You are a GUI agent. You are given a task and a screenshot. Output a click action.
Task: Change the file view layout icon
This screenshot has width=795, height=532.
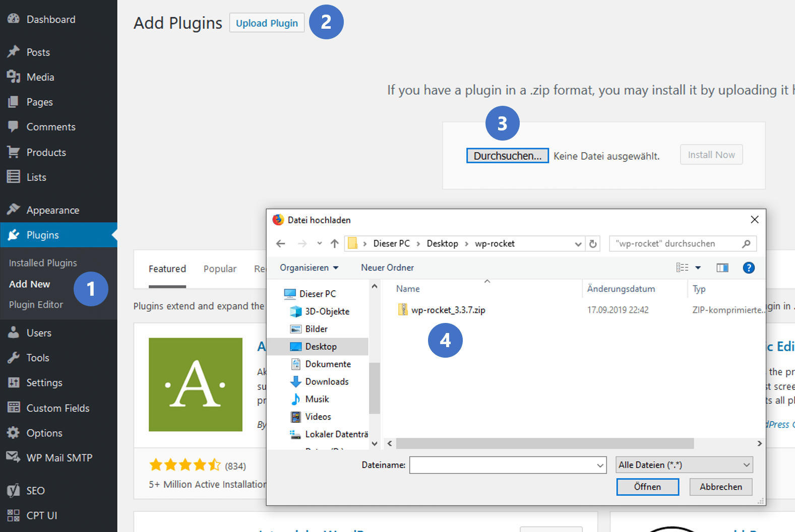pyautogui.click(x=682, y=268)
